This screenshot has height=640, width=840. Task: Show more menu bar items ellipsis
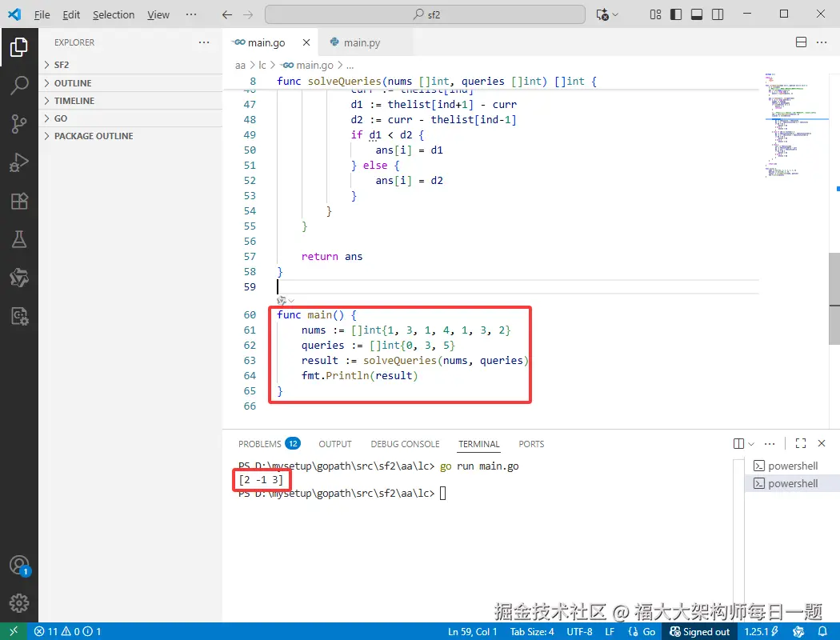[191, 14]
